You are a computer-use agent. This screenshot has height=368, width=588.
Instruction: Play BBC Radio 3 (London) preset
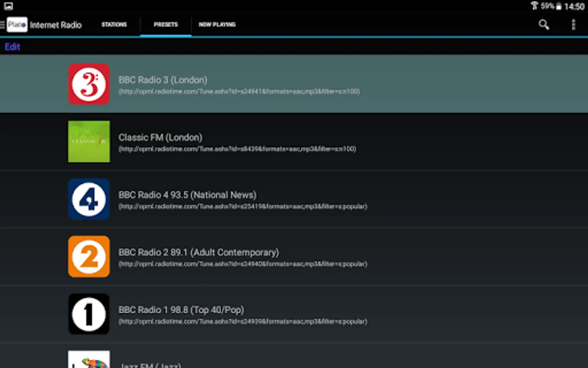coord(294,84)
